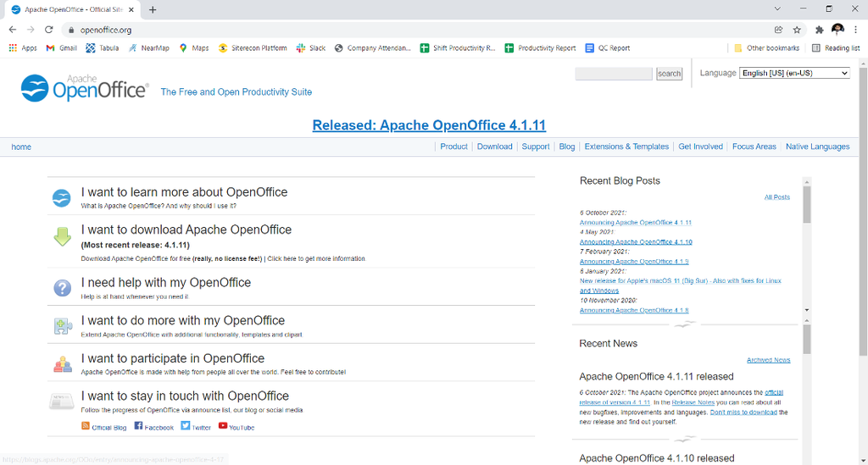Click the Don't miss to download link
The height and width of the screenshot is (465, 868).
point(743,412)
